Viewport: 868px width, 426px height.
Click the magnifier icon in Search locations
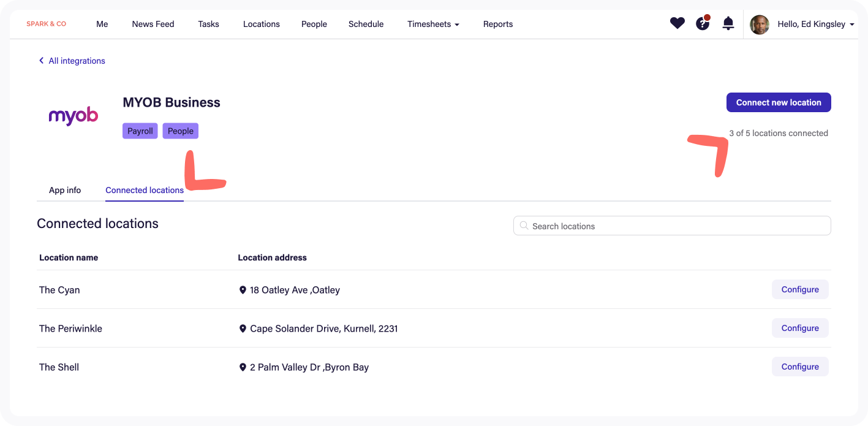click(x=524, y=226)
